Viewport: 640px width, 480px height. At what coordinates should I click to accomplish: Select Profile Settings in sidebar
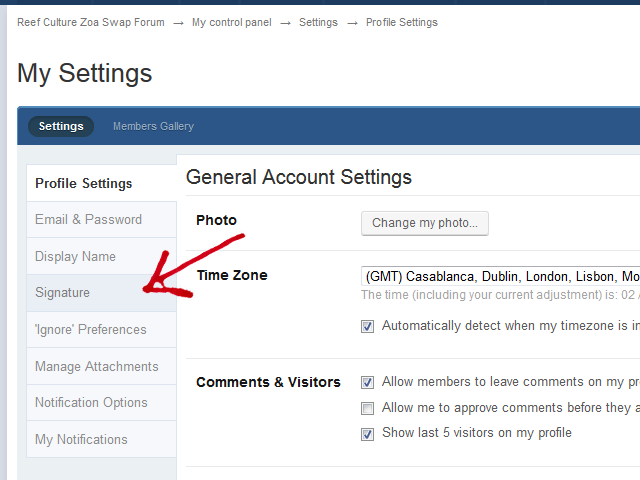(83, 184)
